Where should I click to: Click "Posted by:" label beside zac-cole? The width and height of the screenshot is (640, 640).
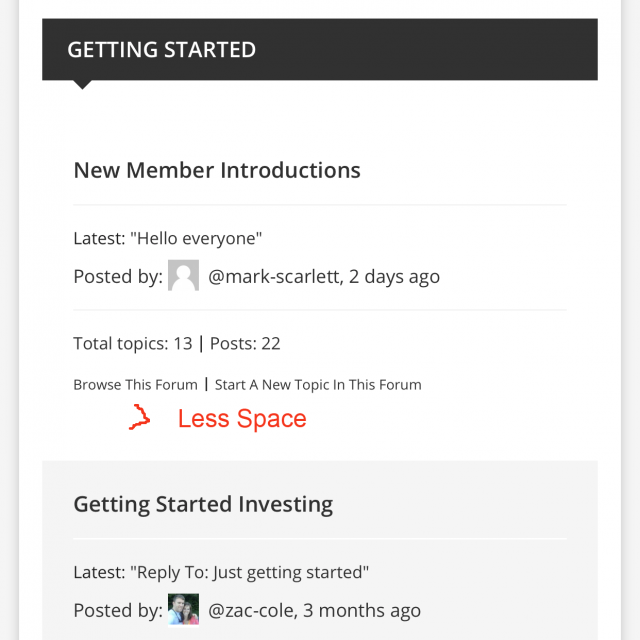[118, 611]
